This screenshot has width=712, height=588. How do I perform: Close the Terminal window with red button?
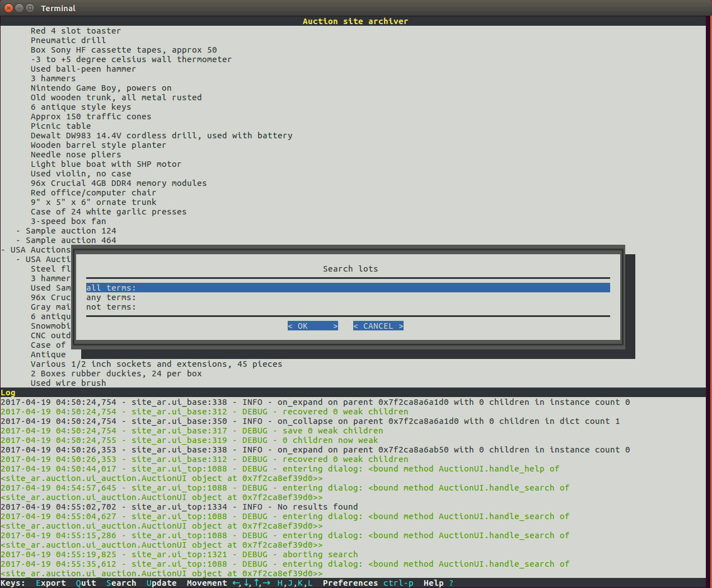(x=8, y=8)
